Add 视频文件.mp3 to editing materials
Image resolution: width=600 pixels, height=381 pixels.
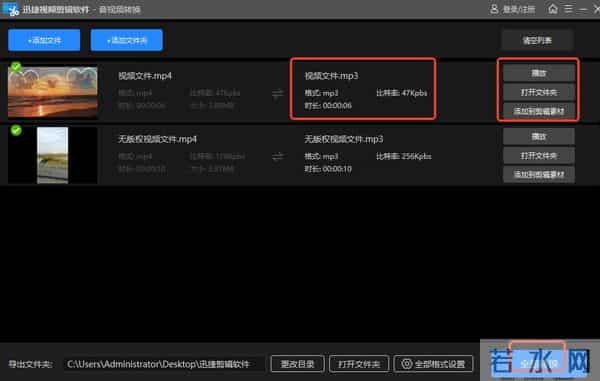pyautogui.click(x=539, y=111)
